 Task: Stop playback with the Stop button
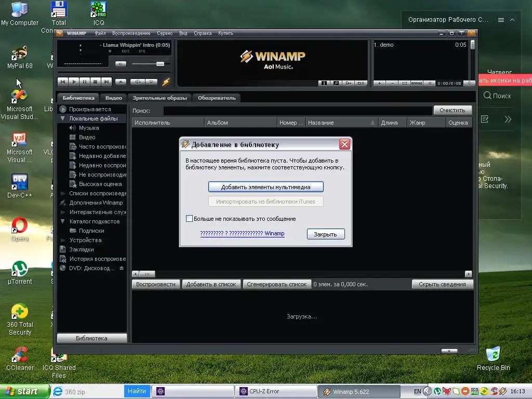(x=96, y=82)
